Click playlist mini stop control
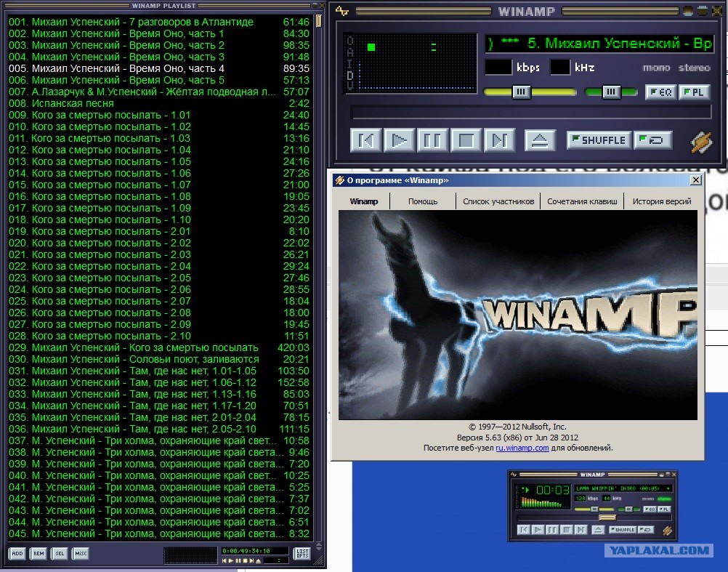The width and height of the screenshot is (728, 572). click(245, 561)
